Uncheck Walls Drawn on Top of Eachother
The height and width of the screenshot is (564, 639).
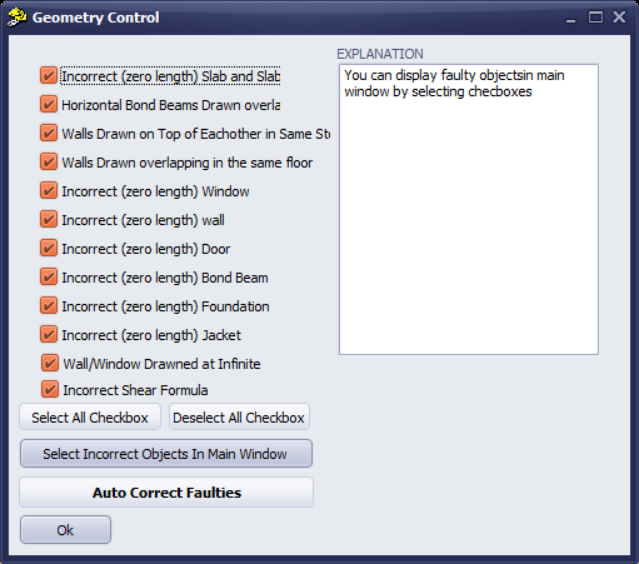[48, 133]
